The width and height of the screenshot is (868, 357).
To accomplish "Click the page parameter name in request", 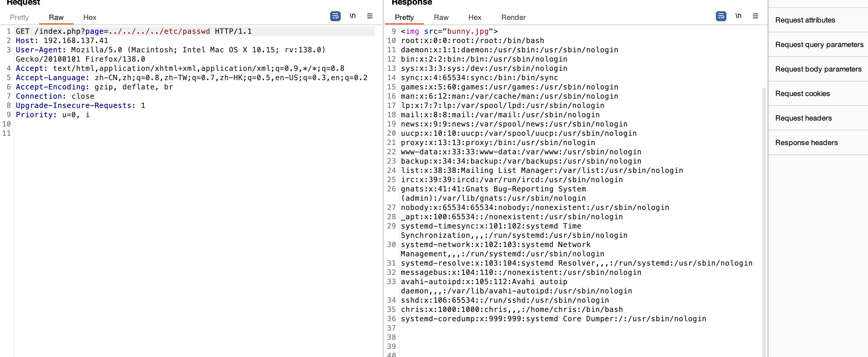I will click(94, 31).
